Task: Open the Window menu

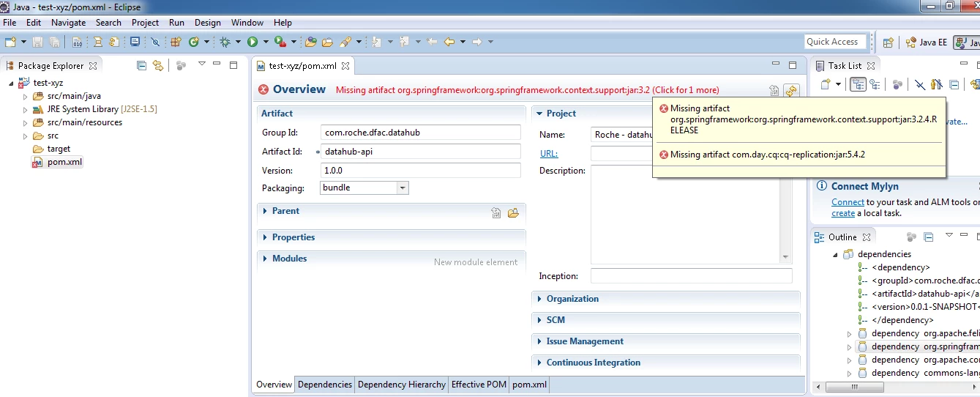Action: [x=247, y=23]
